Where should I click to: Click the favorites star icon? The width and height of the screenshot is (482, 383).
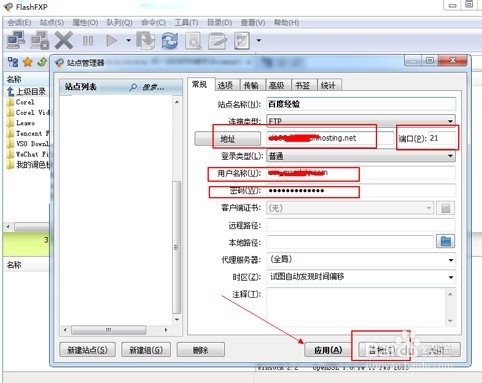28,62
